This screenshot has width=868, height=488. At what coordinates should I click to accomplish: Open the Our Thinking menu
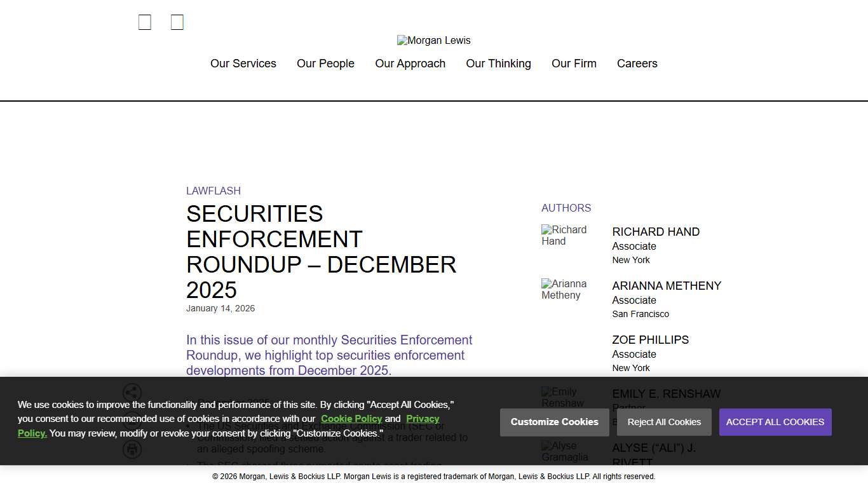point(498,64)
